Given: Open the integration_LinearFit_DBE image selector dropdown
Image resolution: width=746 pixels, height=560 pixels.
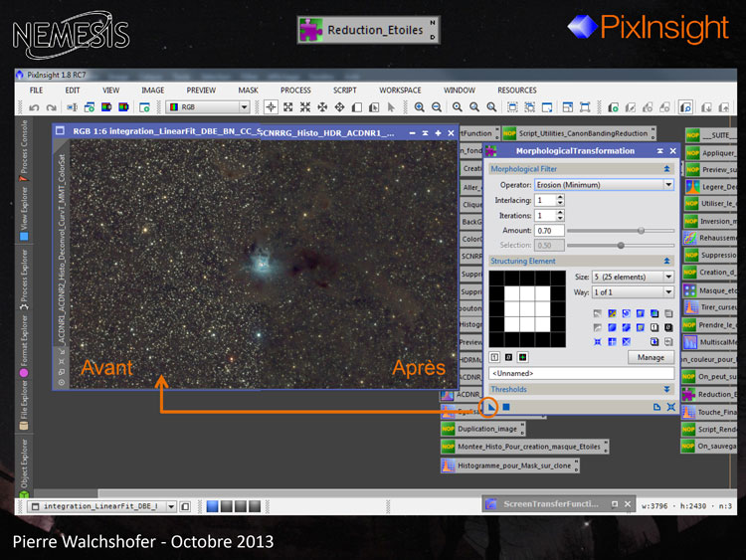Looking at the screenshot, I should [101, 506].
